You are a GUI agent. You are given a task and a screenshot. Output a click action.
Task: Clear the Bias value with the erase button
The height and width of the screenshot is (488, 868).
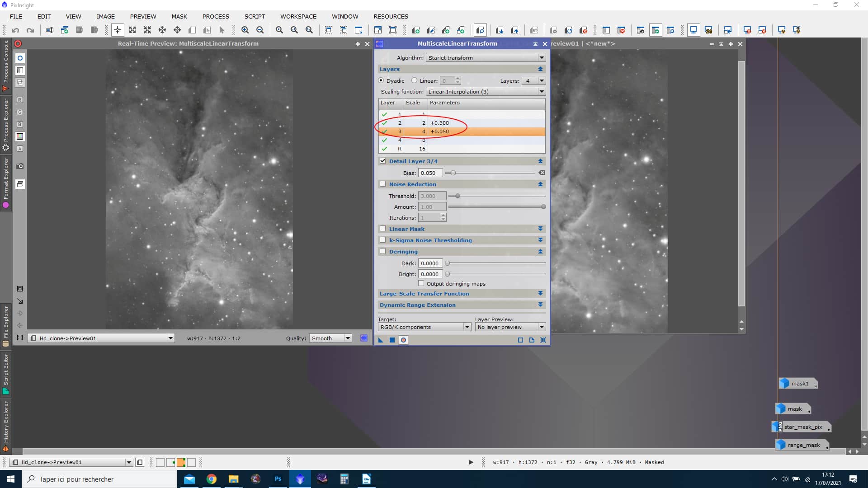[x=542, y=173]
